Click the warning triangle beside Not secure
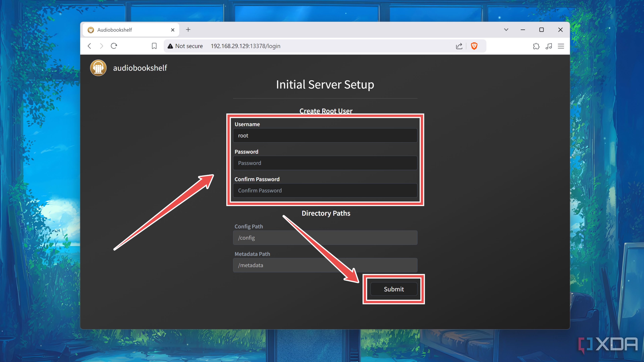The height and width of the screenshot is (362, 644). pos(170,46)
